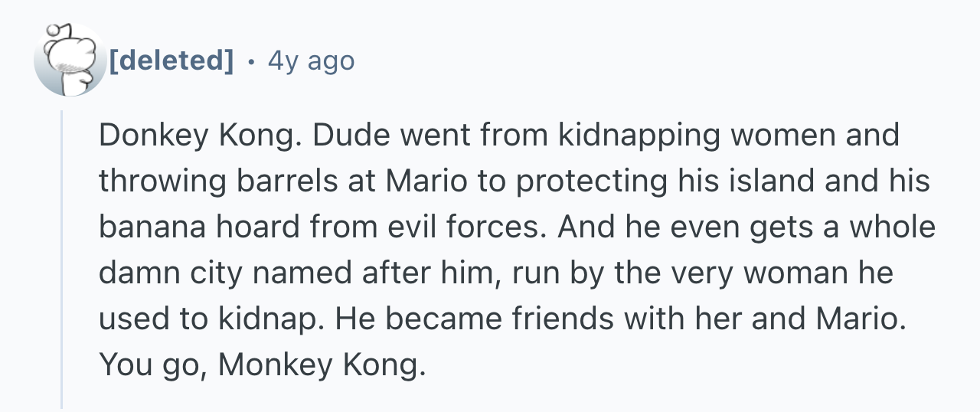Click "Monkey Kong" at the comment's end
The width and height of the screenshot is (980, 412).
point(320,366)
